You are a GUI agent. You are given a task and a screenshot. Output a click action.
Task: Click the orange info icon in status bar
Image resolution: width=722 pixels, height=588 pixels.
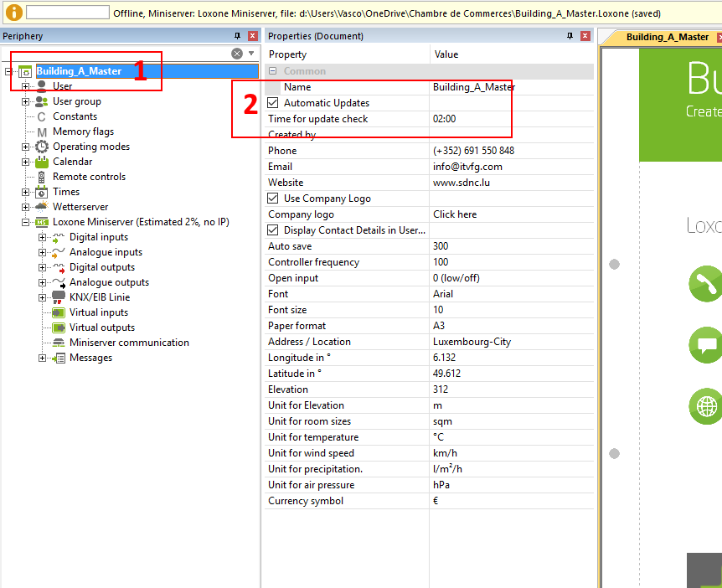pyautogui.click(x=13, y=13)
